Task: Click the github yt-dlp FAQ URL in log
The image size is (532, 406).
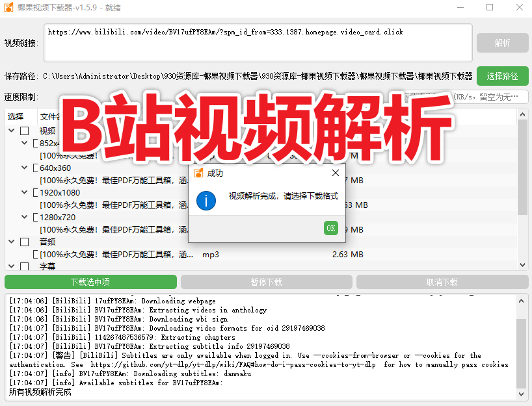Action: pos(233,364)
